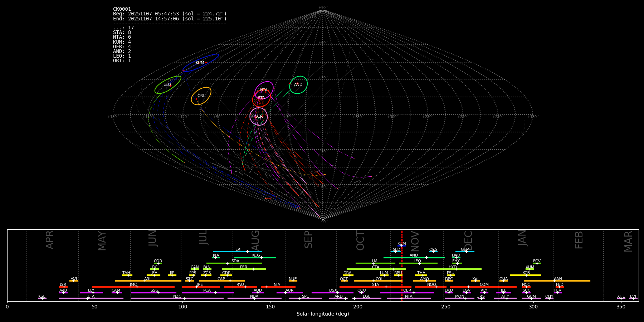The height and width of the screenshot is (322, 644).
Task: Select the 'STA: 8' count in the legend
Action: pos(122,33)
